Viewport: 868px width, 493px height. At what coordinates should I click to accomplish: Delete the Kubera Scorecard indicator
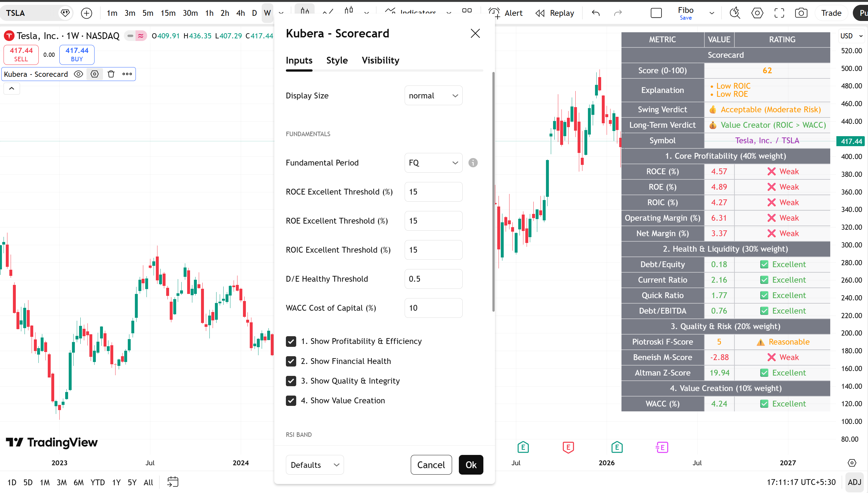(111, 74)
